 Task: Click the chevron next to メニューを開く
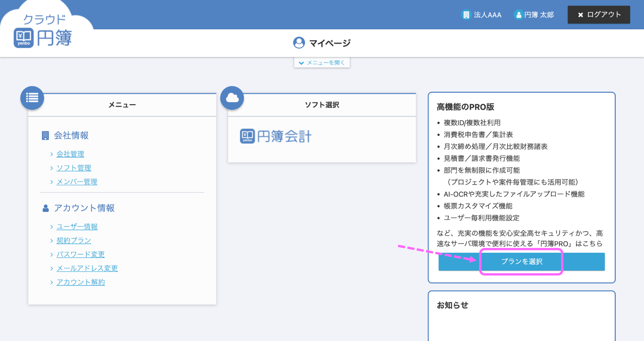click(x=301, y=63)
